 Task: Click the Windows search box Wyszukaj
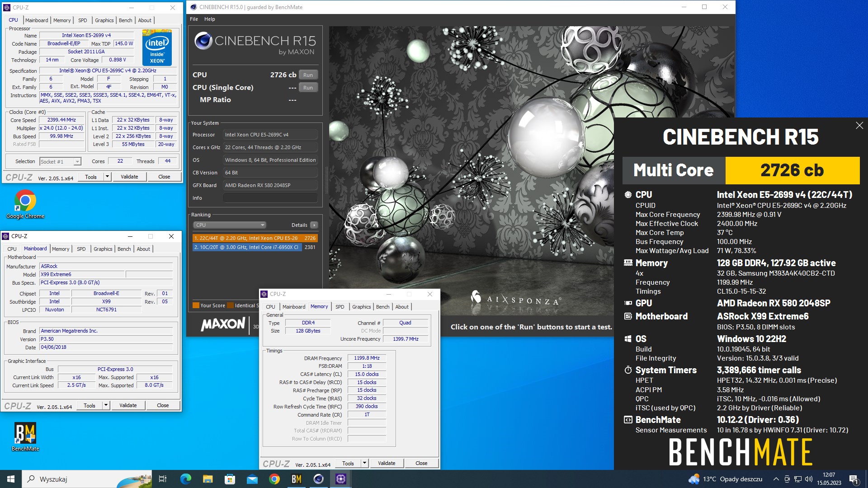point(86,479)
